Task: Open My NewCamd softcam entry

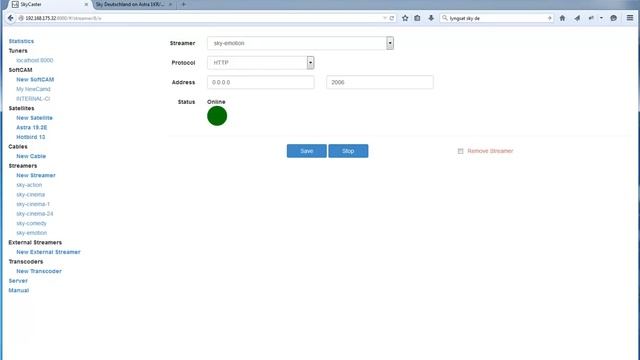Action: point(33,89)
